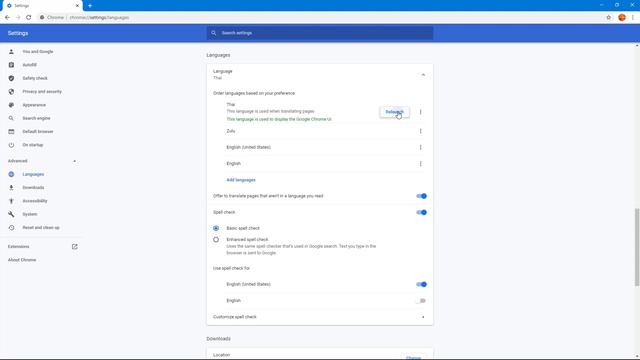Select Enhanced spell check radio button

[x=216, y=240]
